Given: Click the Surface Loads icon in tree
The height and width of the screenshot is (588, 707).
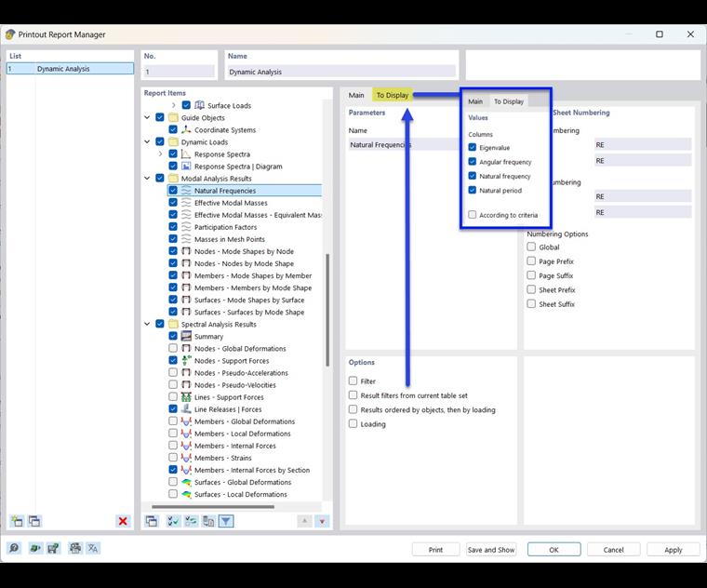Looking at the screenshot, I should pyautogui.click(x=199, y=105).
